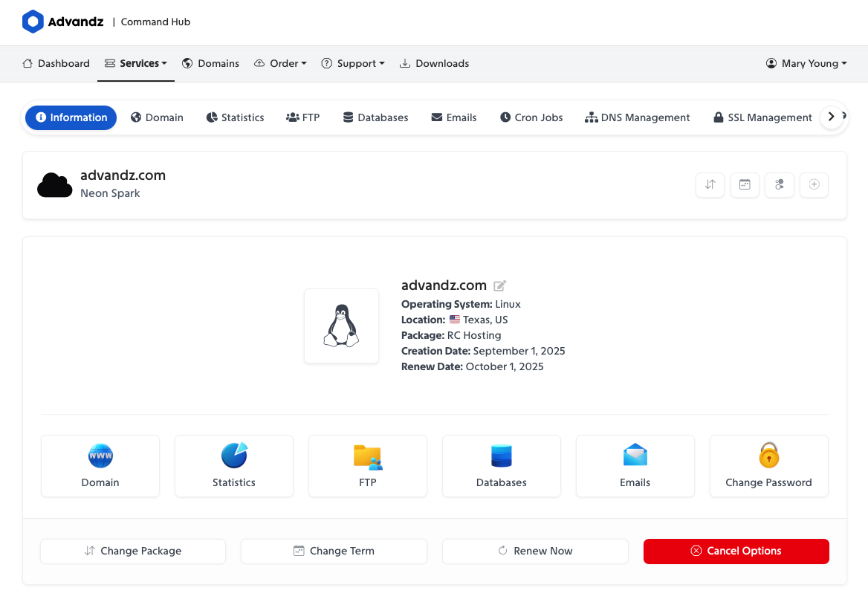Open the FTP folder card
This screenshot has height=608, width=868.
pyautogui.click(x=368, y=466)
